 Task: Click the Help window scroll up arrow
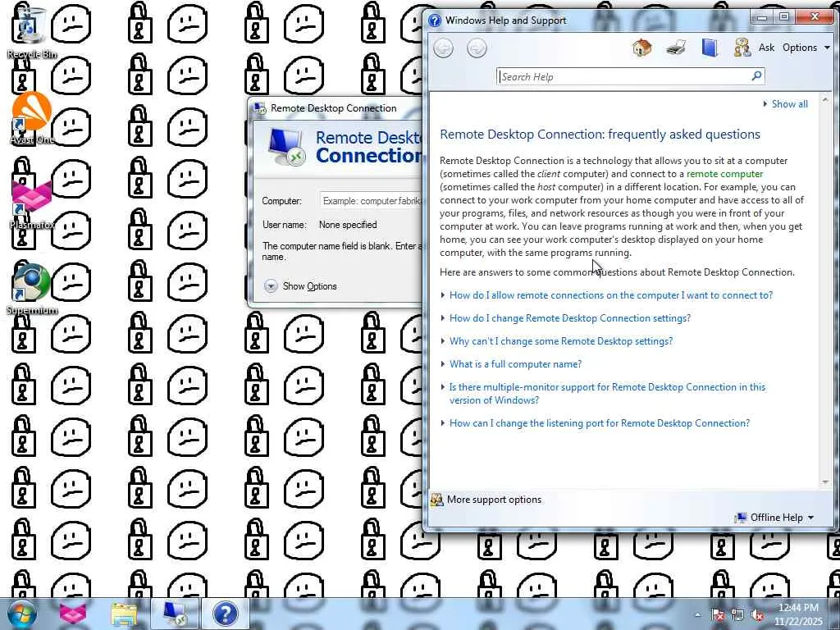(x=825, y=100)
